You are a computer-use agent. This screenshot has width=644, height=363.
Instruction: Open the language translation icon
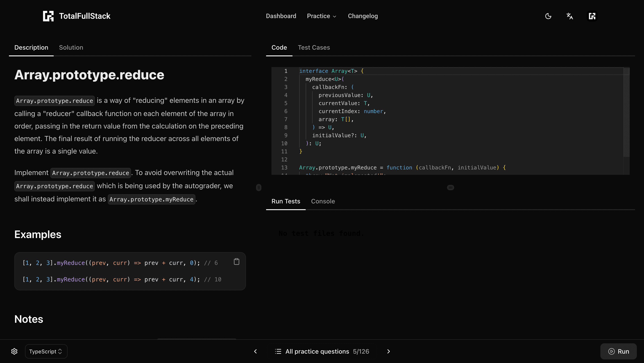pyautogui.click(x=570, y=16)
